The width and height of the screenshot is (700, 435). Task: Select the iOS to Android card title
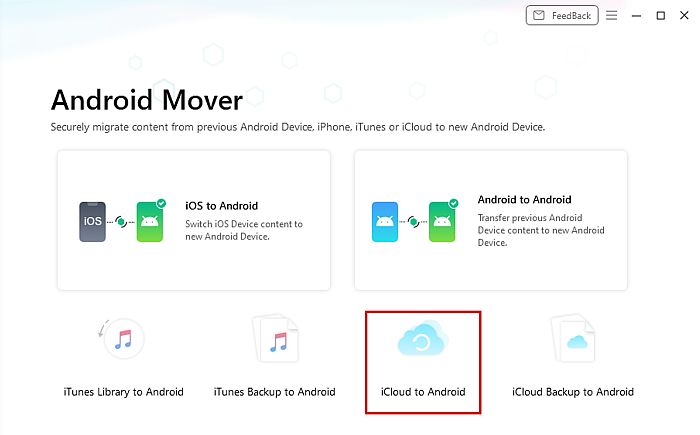click(221, 206)
